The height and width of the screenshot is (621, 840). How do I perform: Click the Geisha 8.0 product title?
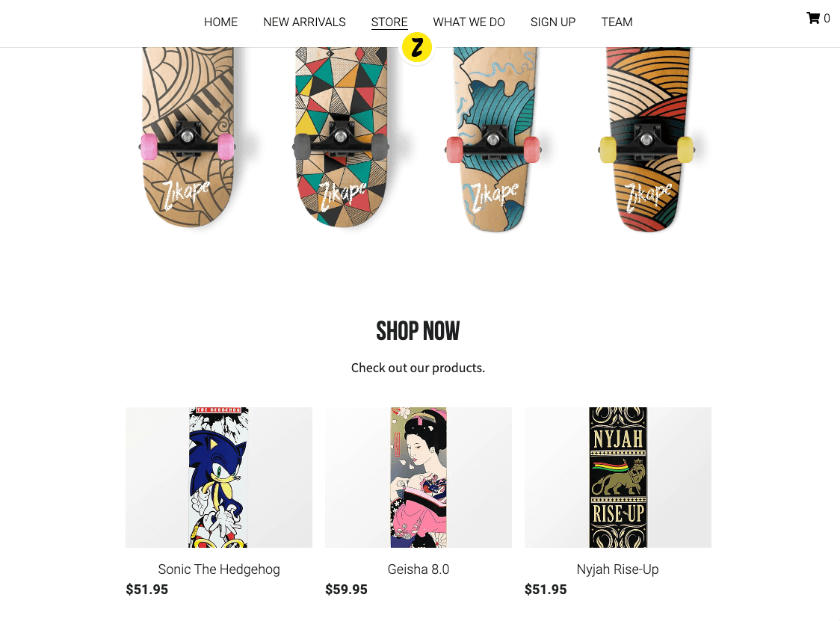click(x=419, y=569)
